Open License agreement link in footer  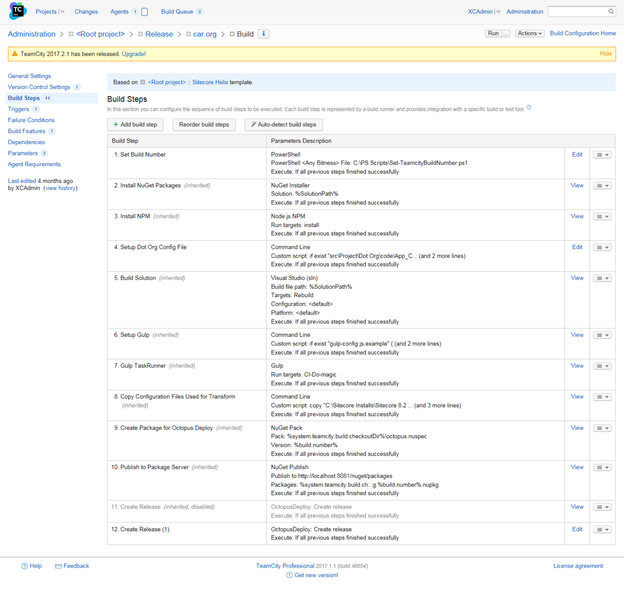click(578, 566)
